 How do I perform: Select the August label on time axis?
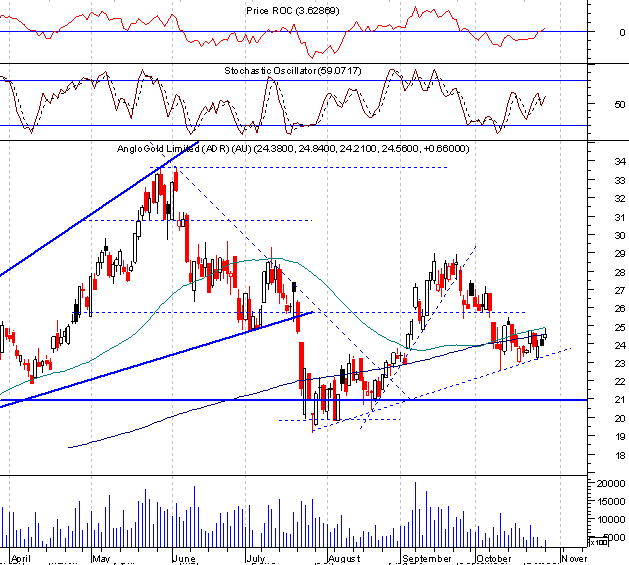pos(344,559)
